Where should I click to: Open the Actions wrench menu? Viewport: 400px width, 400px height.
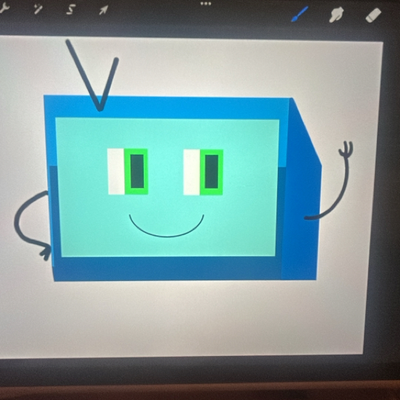[3, 10]
